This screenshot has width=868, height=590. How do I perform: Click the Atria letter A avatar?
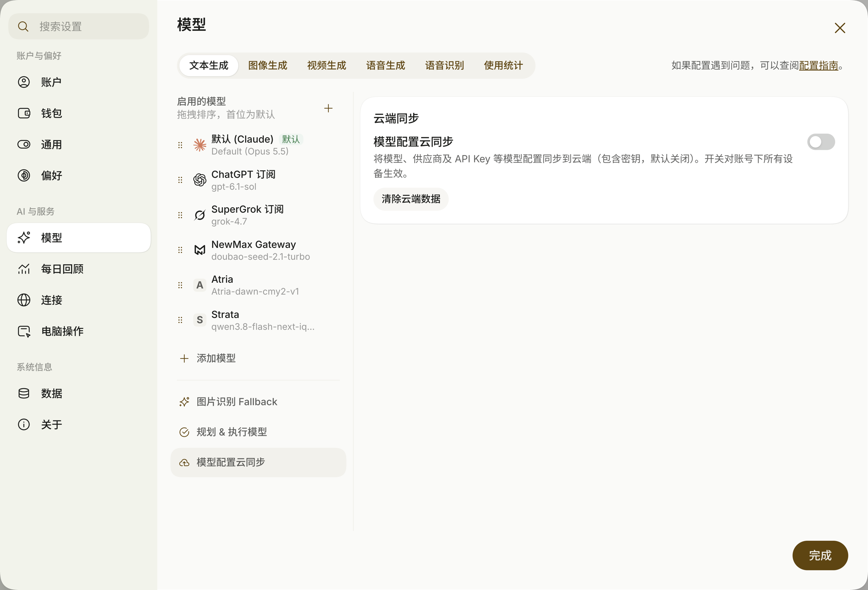point(199,285)
